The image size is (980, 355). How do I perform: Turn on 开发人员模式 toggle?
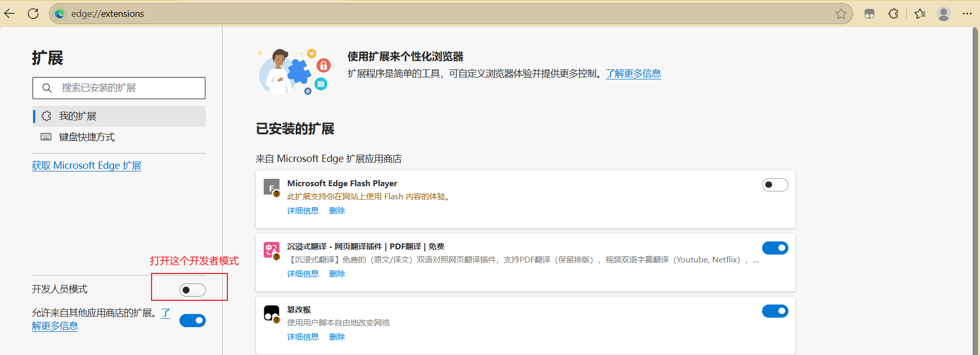tap(193, 290)
